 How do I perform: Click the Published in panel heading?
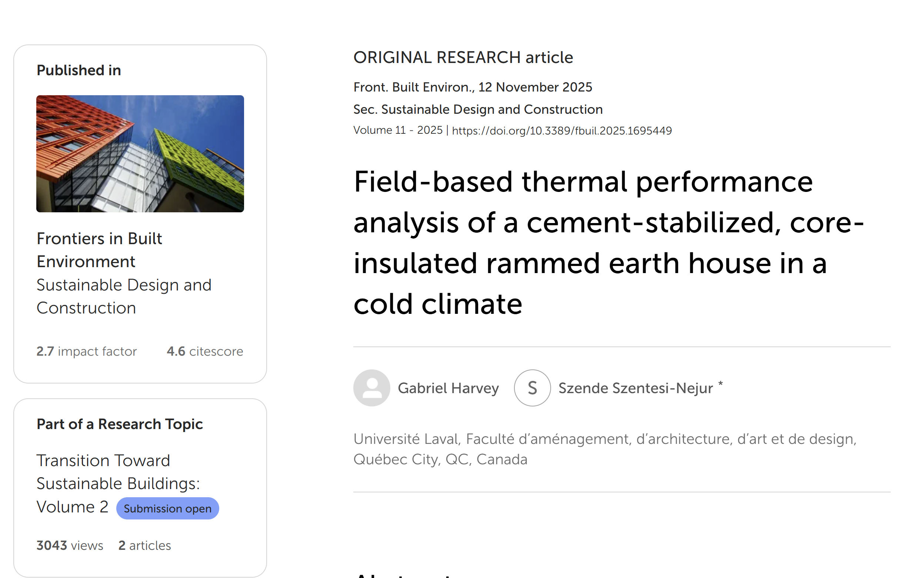79,70
